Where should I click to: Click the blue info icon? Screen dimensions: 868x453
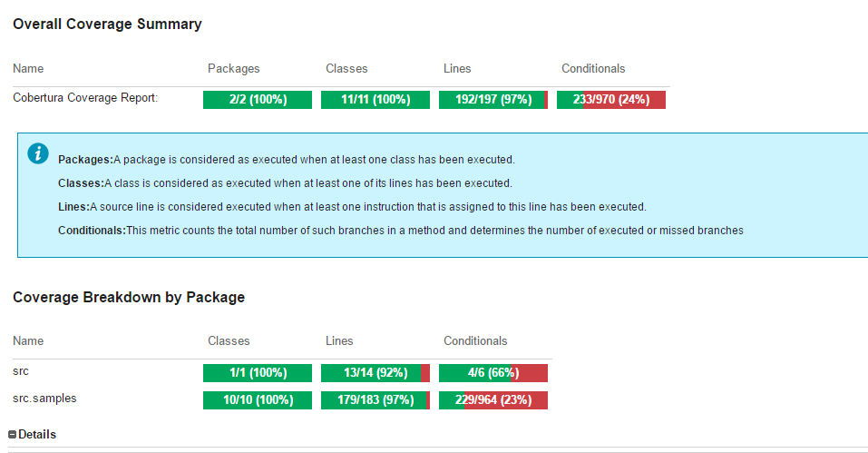(x=37, y=153)
